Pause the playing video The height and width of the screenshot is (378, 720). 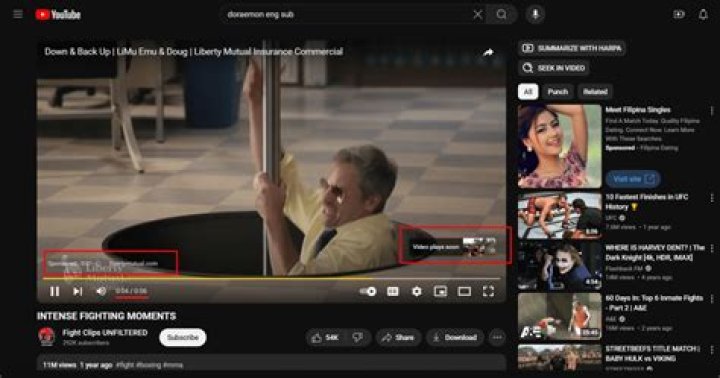pyautogui.click(x=55, y=291)
